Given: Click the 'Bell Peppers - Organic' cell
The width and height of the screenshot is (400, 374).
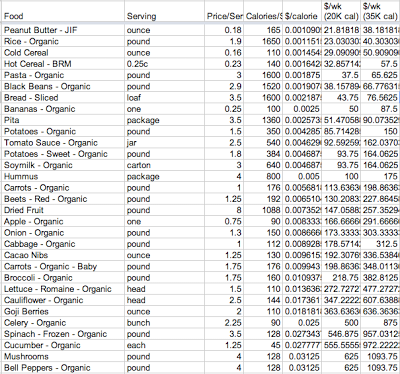Looking at the screenshot, I should (63, 368).
